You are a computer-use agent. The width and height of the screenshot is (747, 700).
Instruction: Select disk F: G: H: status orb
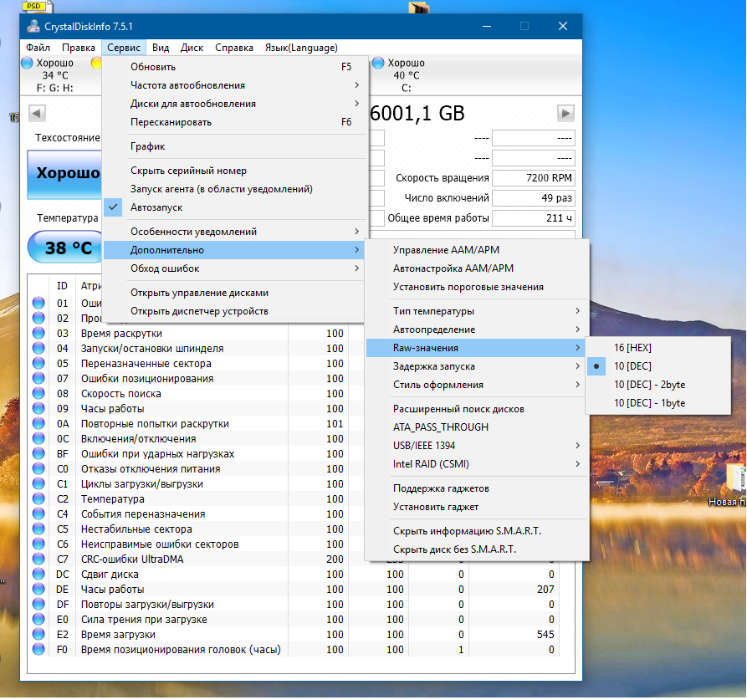click(x=27, y=63)
